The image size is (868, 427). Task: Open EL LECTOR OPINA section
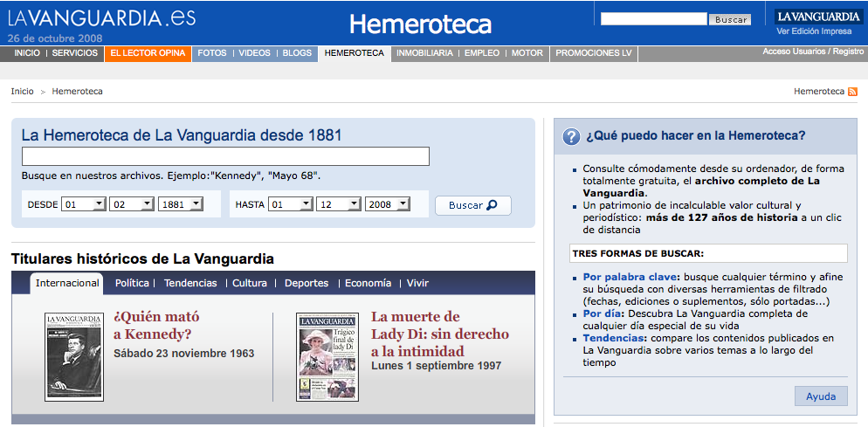148,53
